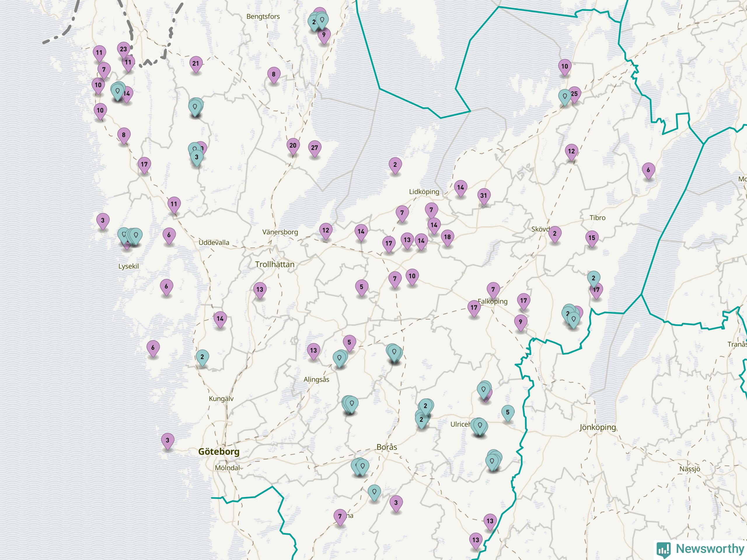Select the Kungälv town label
747x560 pixels.
[x=221, y=399]
